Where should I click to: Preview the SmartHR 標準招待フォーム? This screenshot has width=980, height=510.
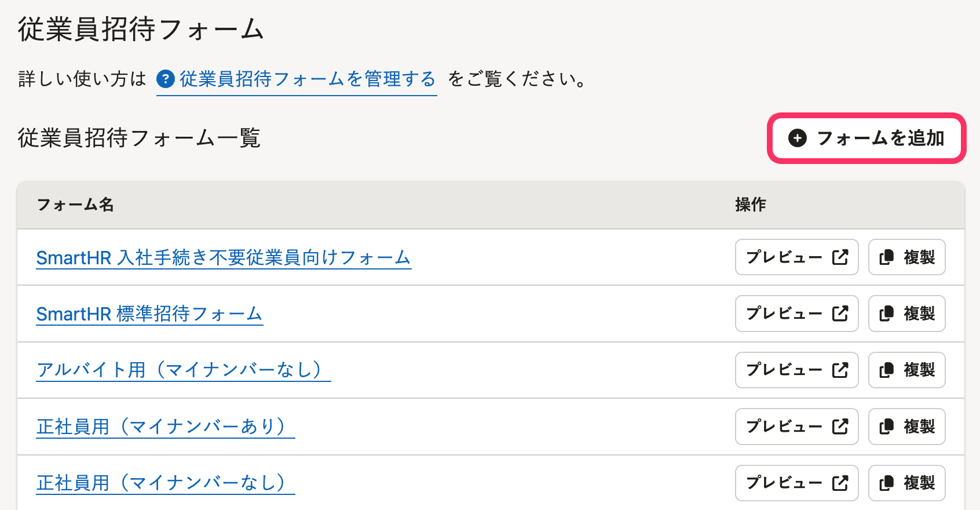click(x=796, y=314)
